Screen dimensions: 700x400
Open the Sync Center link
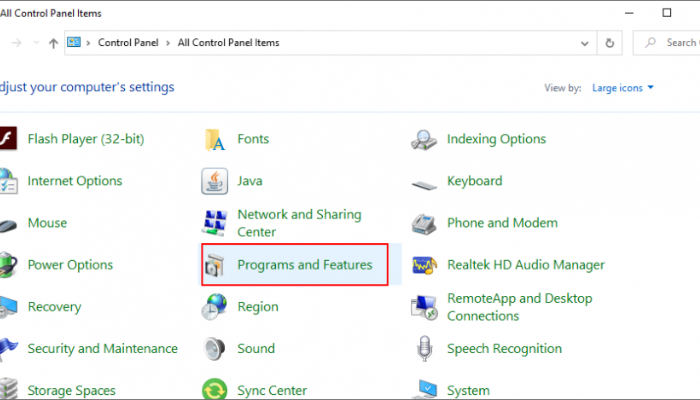[272, 391]
